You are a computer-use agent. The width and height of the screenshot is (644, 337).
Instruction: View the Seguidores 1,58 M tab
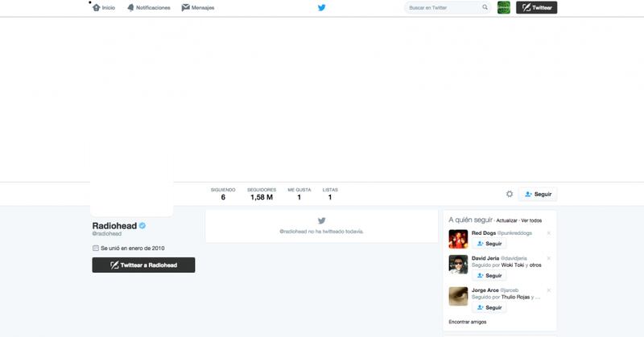click(x=262, y=194)
